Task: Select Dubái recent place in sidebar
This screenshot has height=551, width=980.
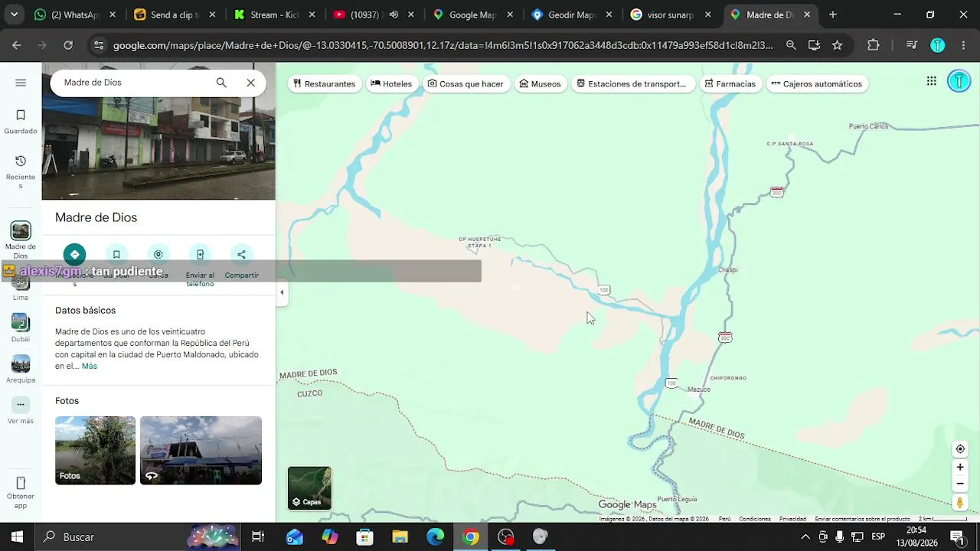Action: 21,328
